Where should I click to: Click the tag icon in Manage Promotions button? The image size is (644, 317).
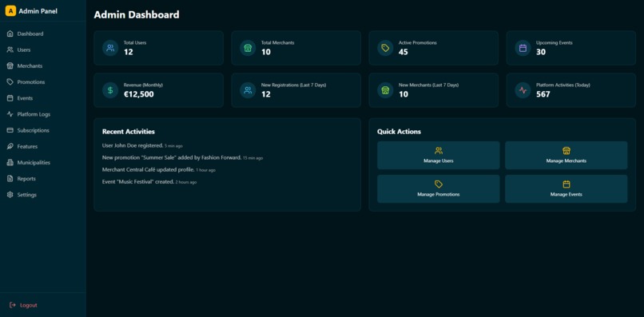(439, 184)
